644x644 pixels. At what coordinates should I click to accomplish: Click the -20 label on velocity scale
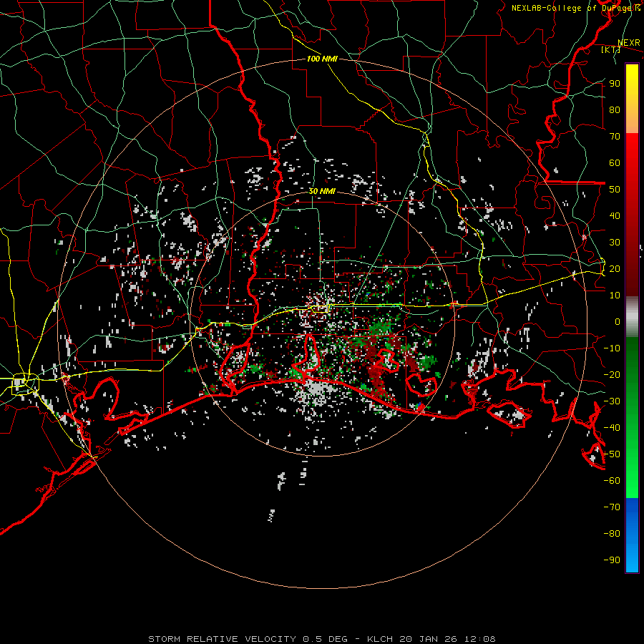(612, 375)
